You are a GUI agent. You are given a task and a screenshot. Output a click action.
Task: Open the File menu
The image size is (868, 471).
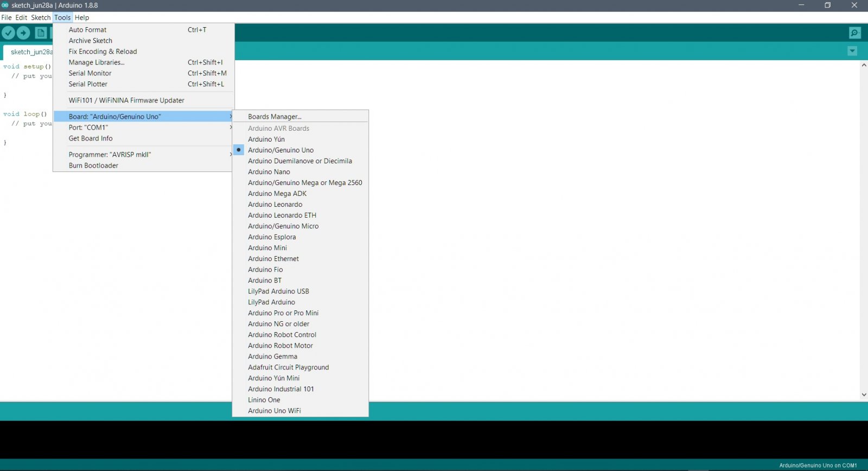[7, 17]
